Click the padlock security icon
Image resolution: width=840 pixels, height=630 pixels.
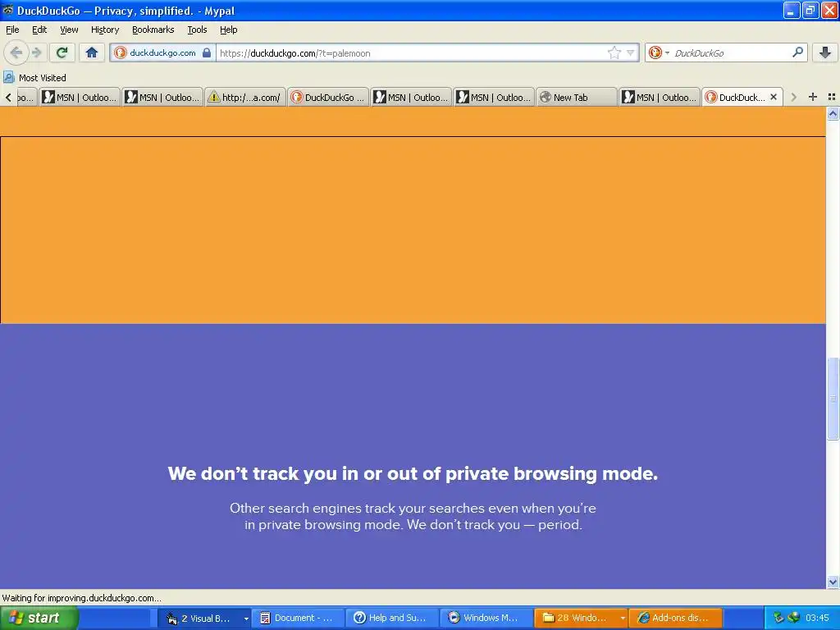[x=206, y=52]
